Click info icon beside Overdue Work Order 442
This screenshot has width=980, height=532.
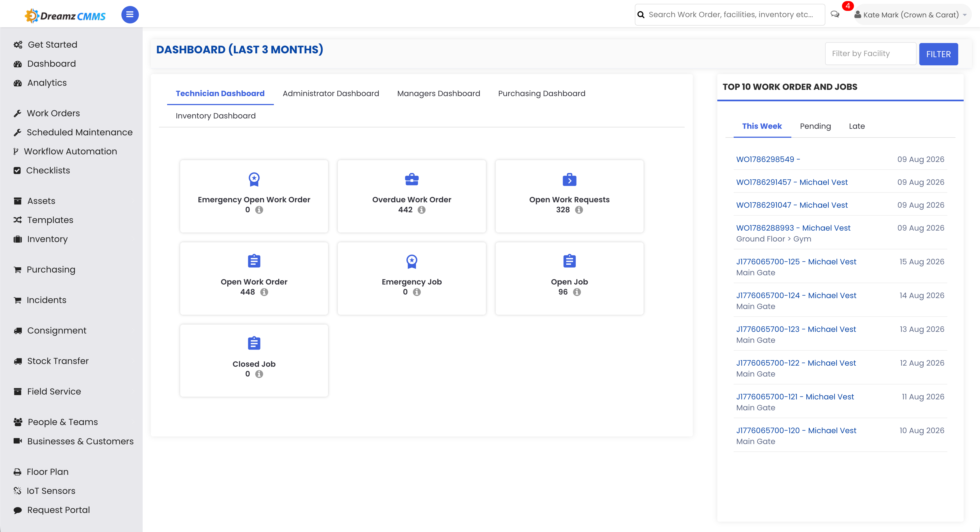(421, 210)
